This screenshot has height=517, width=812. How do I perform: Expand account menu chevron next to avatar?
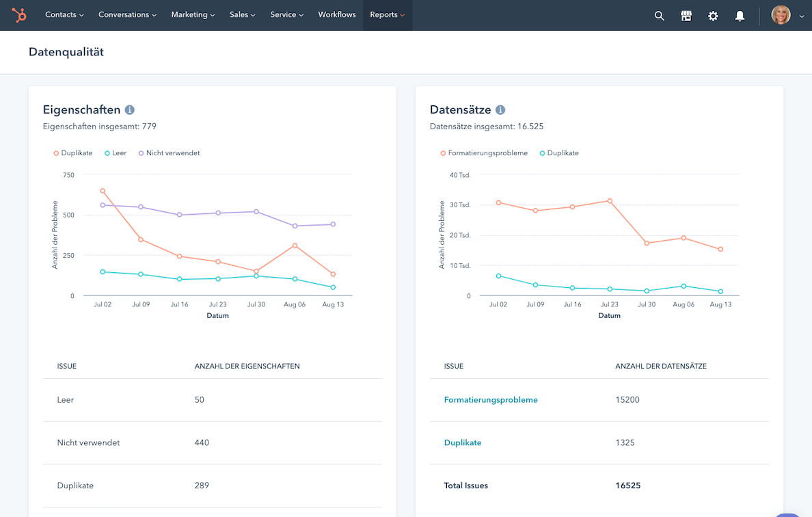802,16
